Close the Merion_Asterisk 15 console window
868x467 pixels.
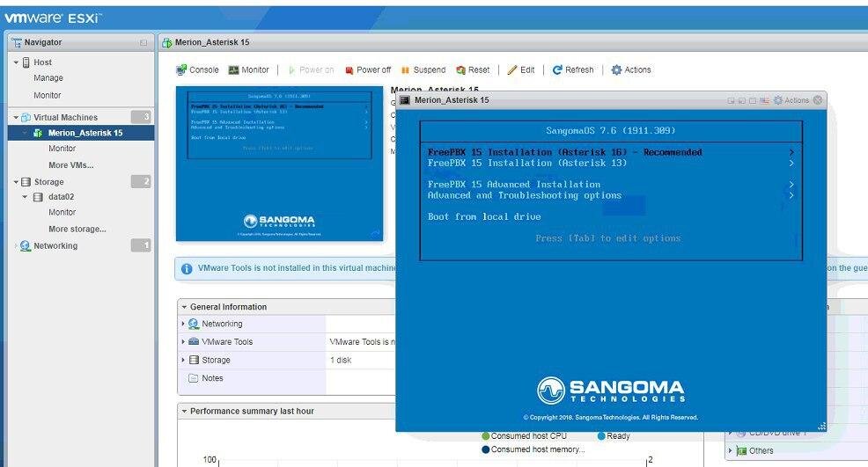pyautogui.click(x=818, y=100)
